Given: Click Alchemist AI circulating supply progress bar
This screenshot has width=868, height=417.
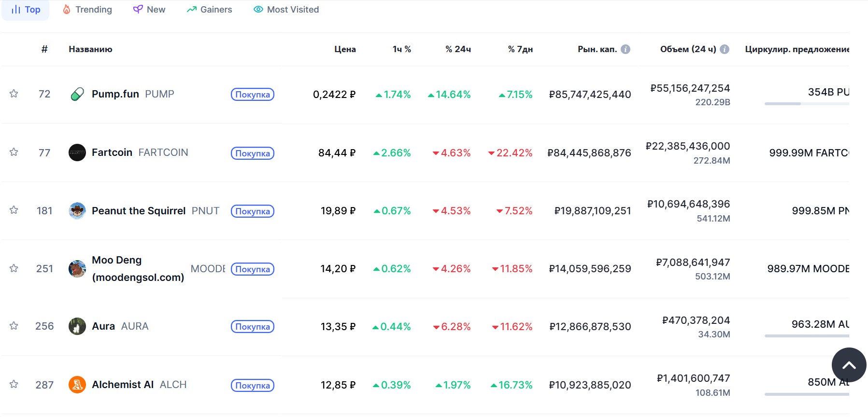Looking at the screenshot, I should [x=807, y=394].
